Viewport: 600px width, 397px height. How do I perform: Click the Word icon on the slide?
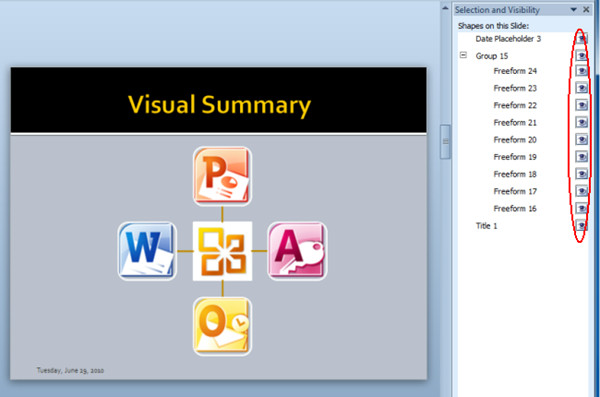[147, 251]
